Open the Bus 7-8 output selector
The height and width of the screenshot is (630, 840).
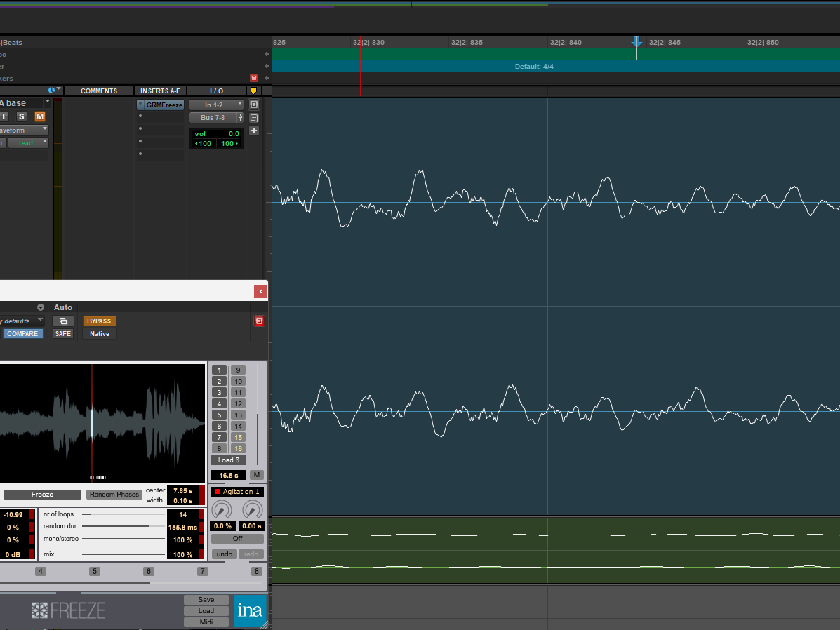(213, 117)
